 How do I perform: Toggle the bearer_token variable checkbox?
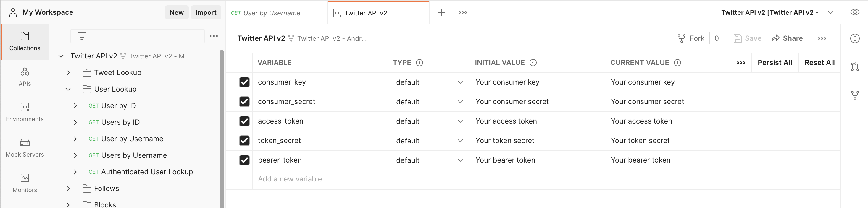[244, 160]
